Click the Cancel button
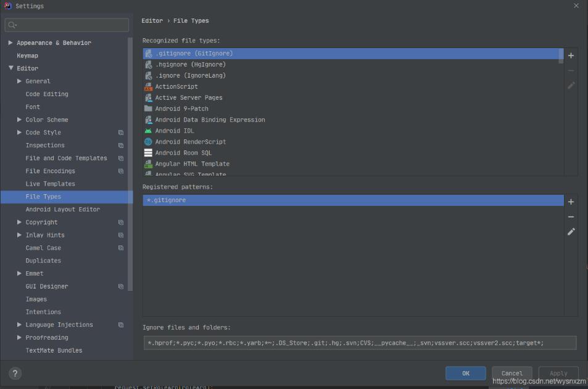 [511, 373]
